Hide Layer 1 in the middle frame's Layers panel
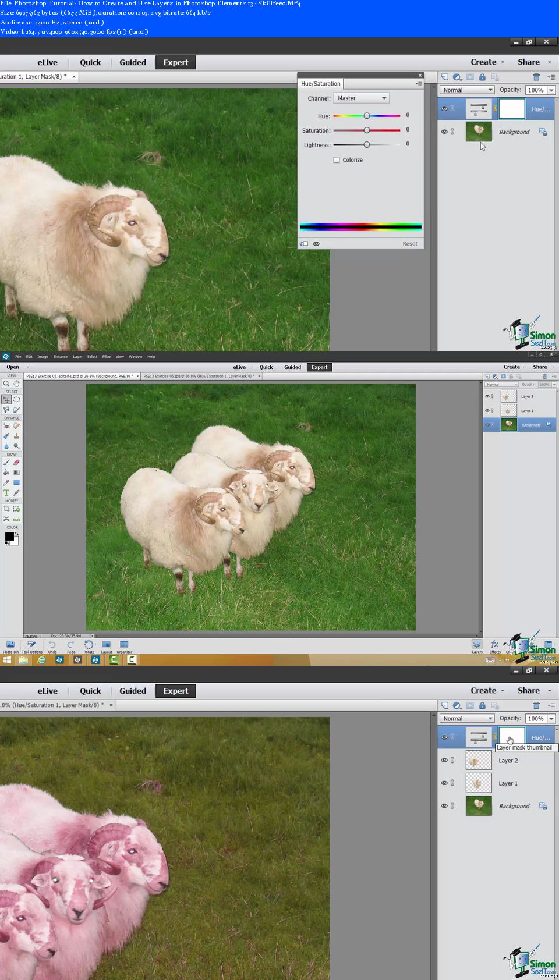Viewport: 559px width, 980px height. 487,410
